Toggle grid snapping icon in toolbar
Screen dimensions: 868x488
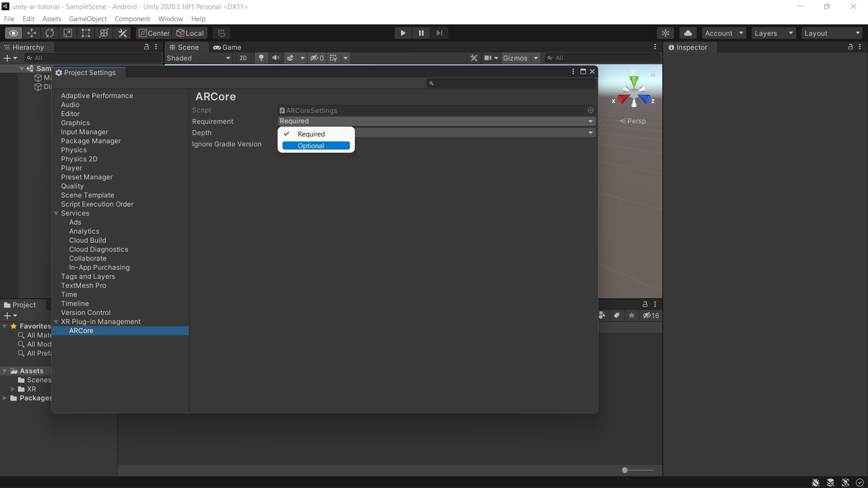(222, 33)
